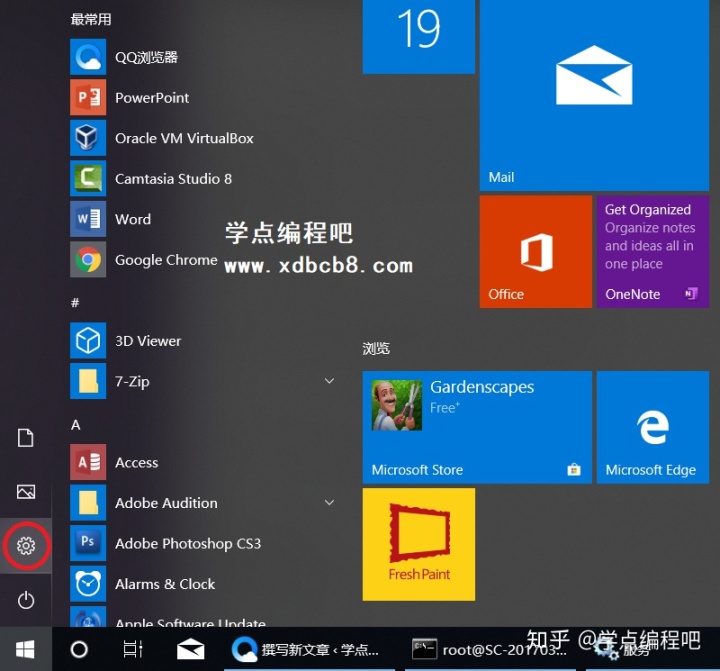Viewport: 720px width, 671px height.
Task: Launch Camtasia Studio 8 icon
Action: (x=88, y=178)
